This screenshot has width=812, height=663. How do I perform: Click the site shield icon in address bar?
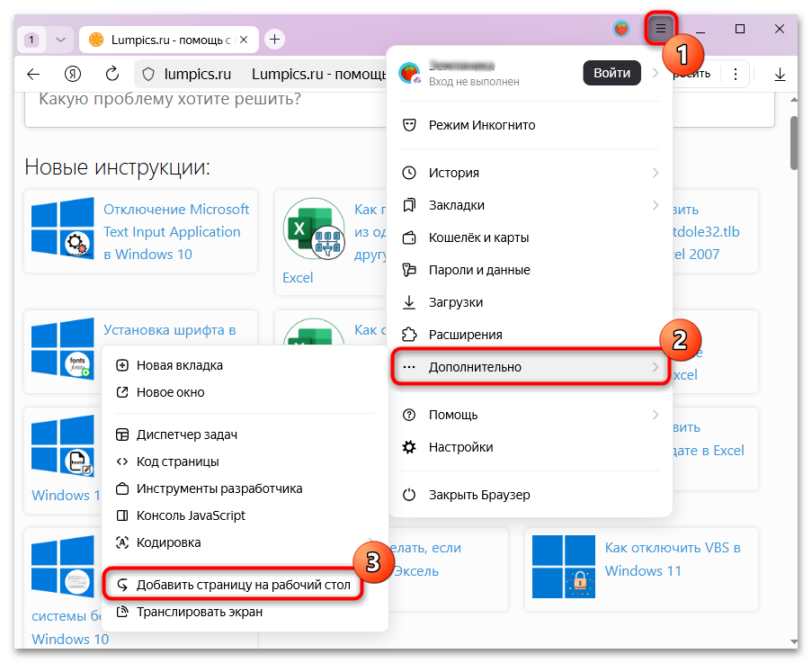[147, 74]
